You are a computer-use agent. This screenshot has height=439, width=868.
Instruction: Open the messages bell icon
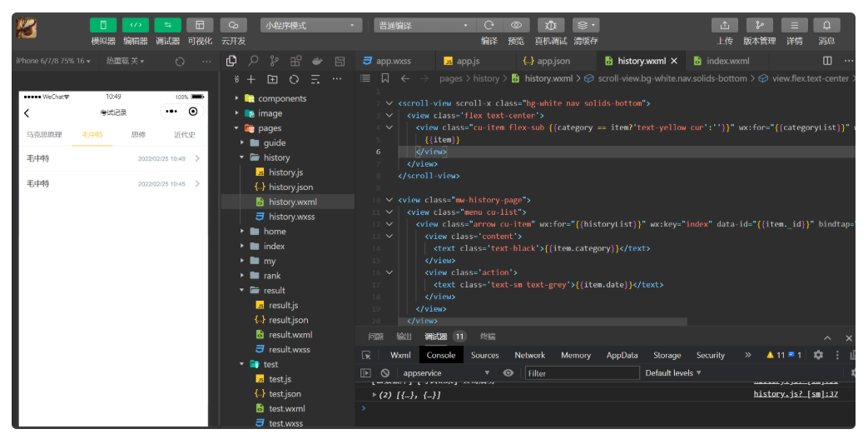pos(826,25)
